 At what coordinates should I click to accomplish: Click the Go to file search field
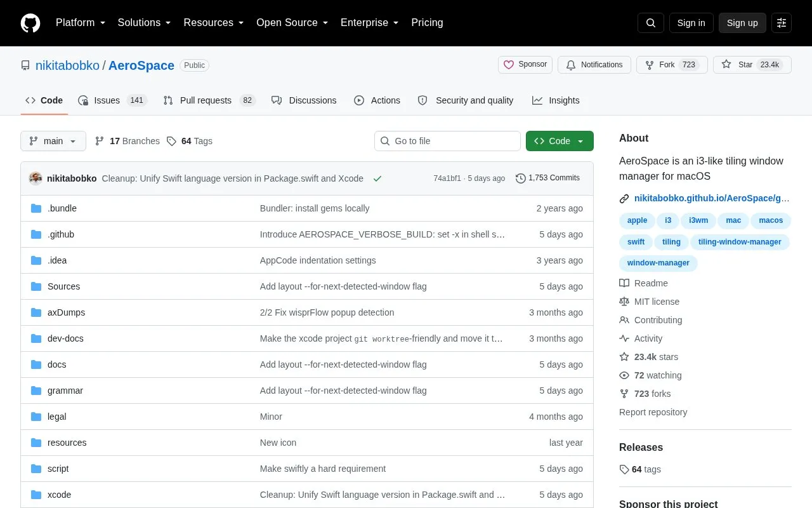447,141
